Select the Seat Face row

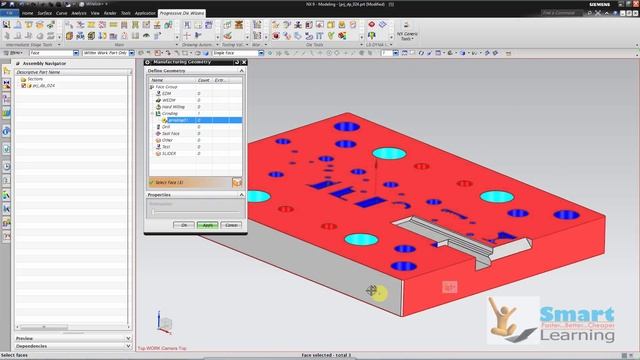tap(196, 133)
